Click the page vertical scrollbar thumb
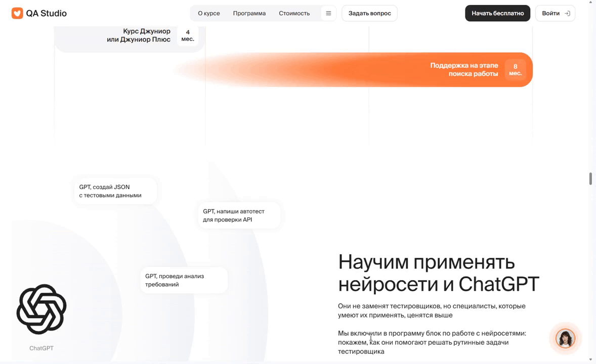Screen dimensions: 596x364 coord(590,178)
